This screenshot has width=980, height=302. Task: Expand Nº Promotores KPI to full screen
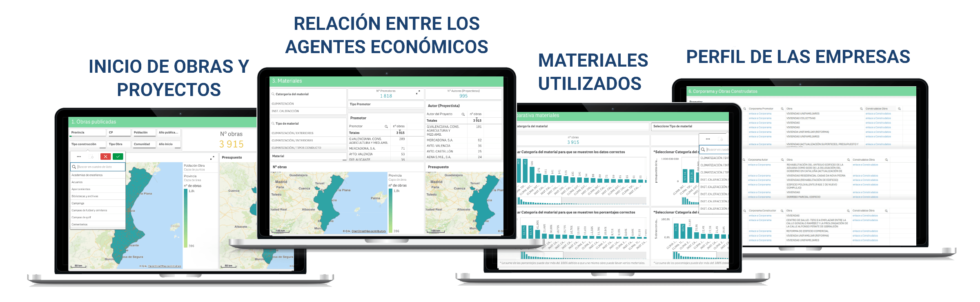(417, 93)
